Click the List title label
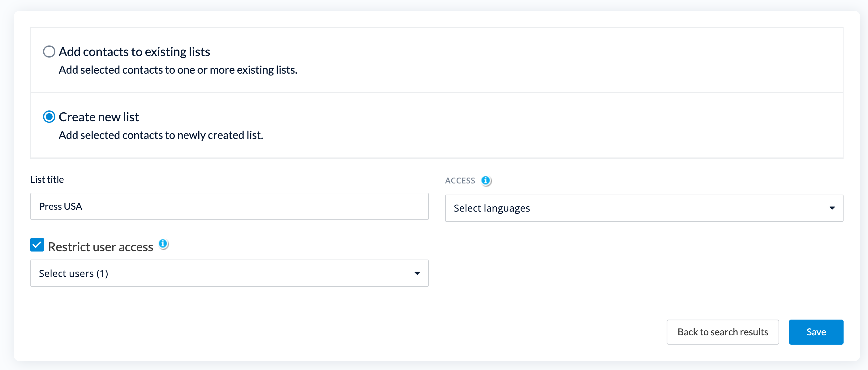The width and height of the screenshot is (868, 370). click(47, 179)
